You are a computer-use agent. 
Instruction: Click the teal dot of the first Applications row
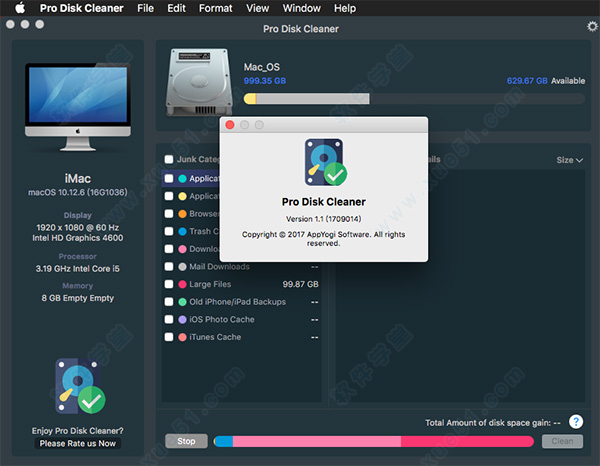(183, 179)
